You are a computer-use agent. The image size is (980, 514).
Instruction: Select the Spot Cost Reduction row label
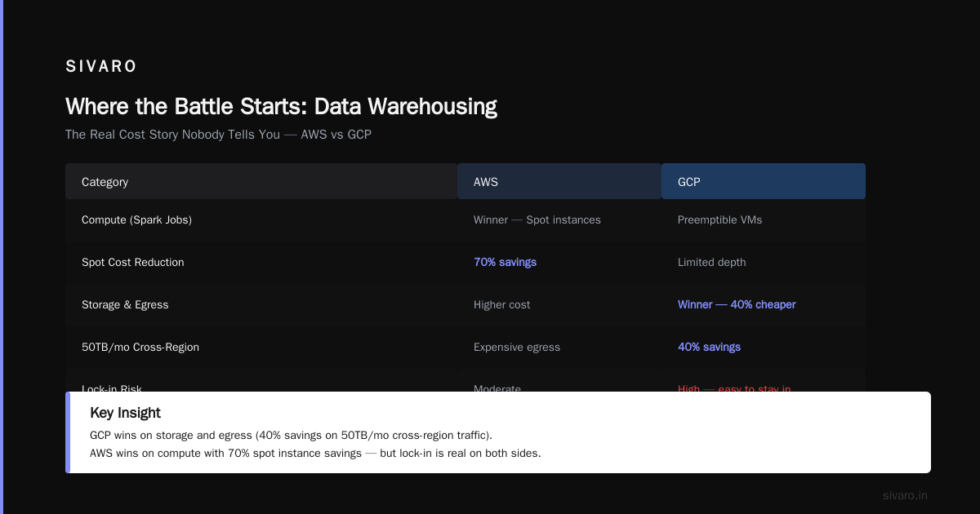[133, 263]
